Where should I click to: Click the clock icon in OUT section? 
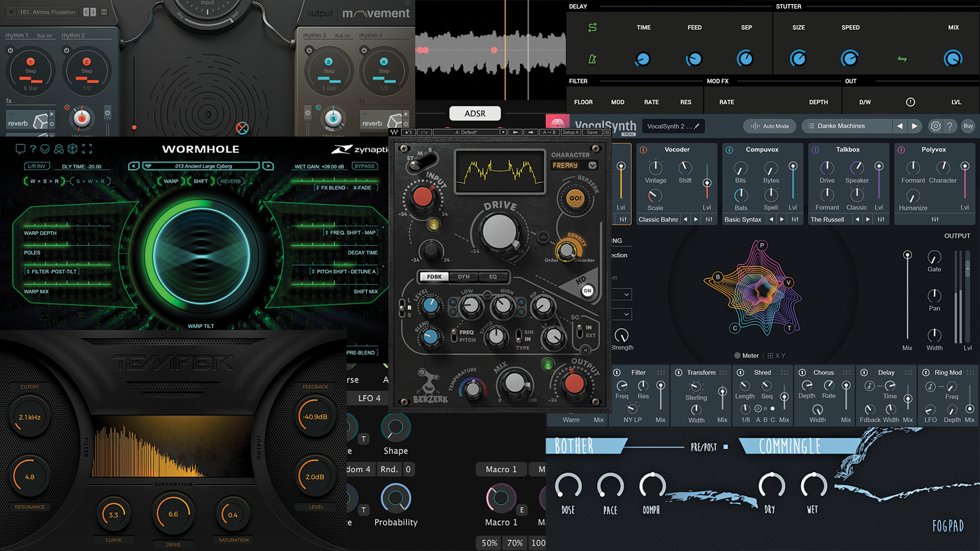click(910, 102)
